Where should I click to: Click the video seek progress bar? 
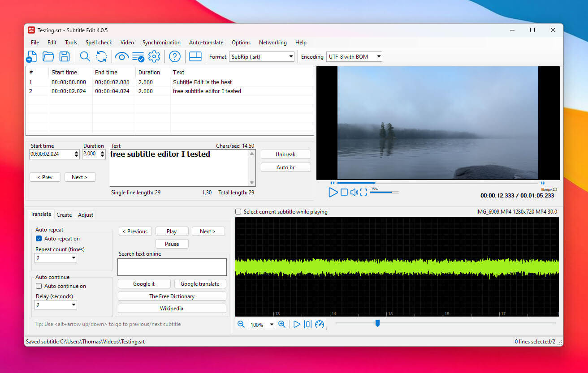pyautogui.click(x=437, y=183)
